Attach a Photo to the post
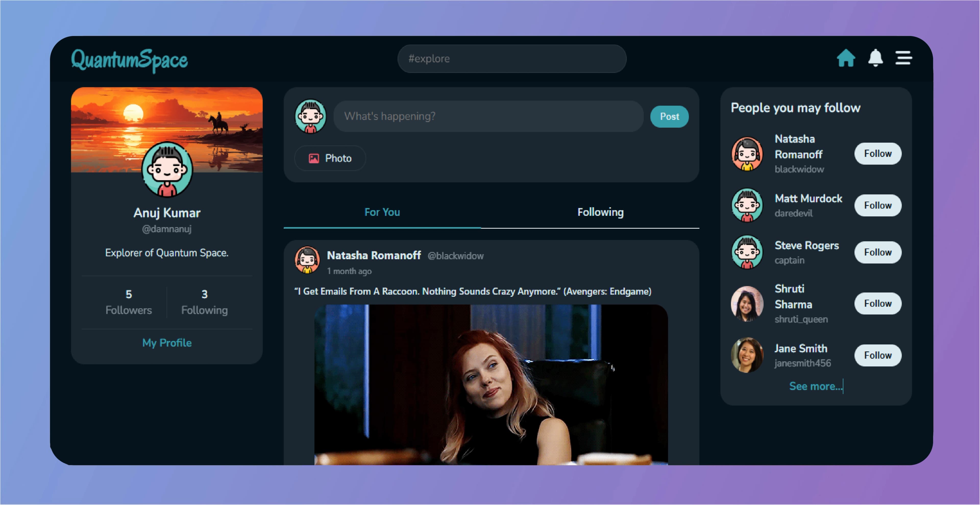Viewport: 980px width, 505px height. (x=330, y=158)
